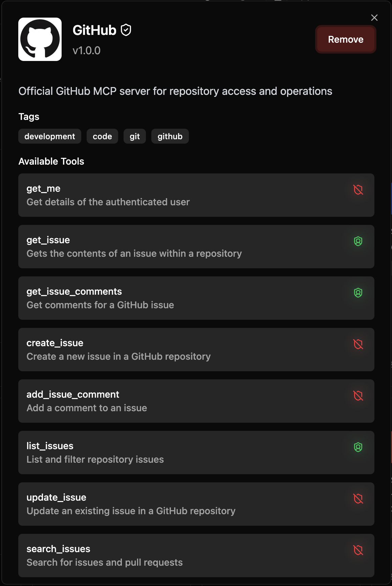Toggle the red shield for search_issues

click(358, 550)
